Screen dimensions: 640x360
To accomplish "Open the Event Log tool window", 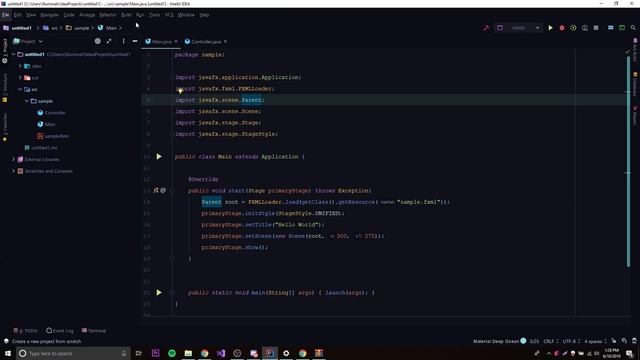I will 60,331.
